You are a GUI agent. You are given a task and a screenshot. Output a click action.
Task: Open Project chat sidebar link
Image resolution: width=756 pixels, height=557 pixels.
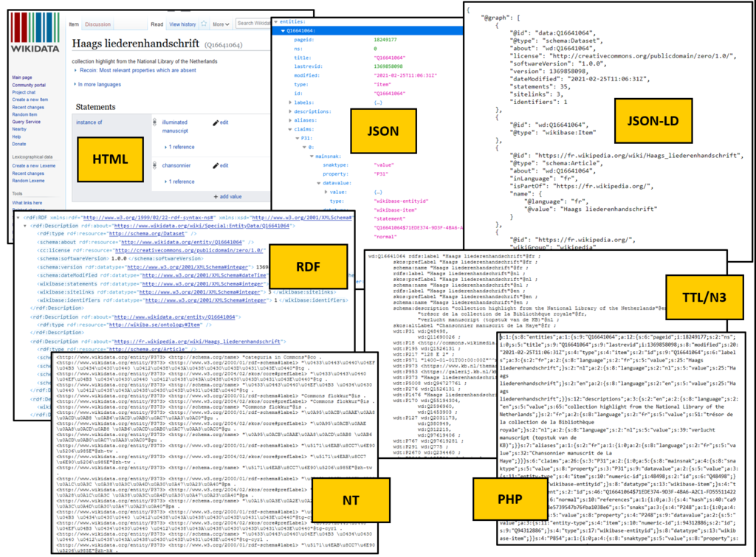tap(24, 92)
